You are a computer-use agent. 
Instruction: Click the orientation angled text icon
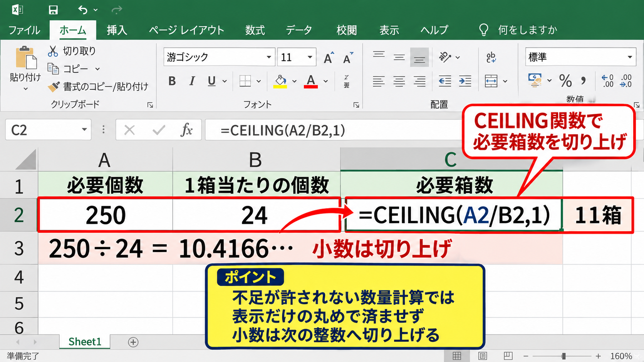[x=445, y=57]
